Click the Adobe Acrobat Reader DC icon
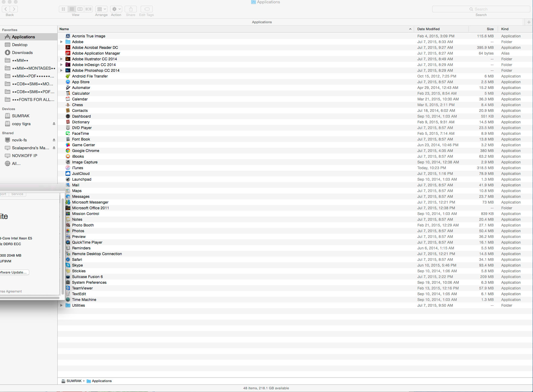 pyautogui.click(x=68, y=47)
